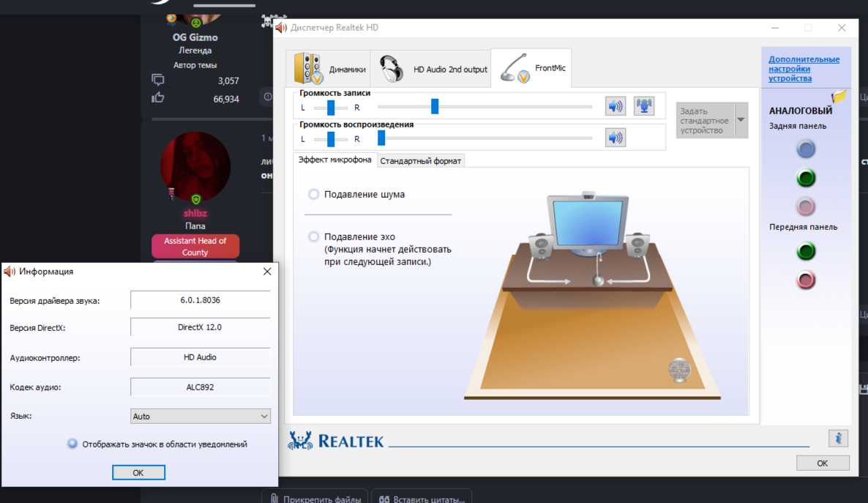Switch to the Динамики tab
The image size is (868, 503).
pos(329,70)
